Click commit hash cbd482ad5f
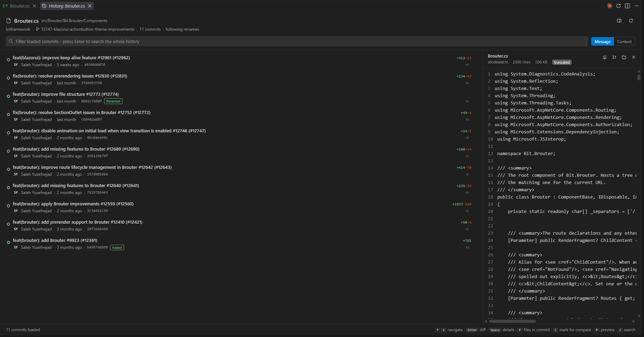This screenshot has height=337, width=644. 91,120
